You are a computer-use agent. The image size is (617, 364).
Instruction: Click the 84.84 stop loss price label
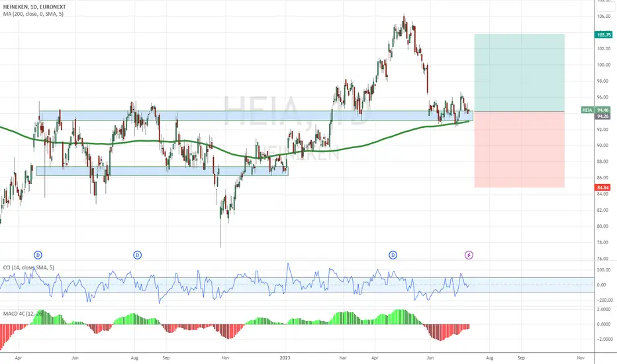(603, 187)
